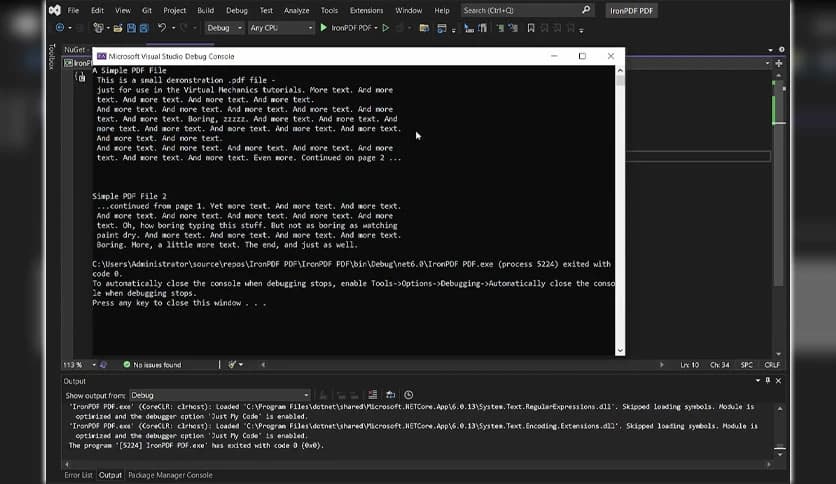Click the Save All icon
The width and height of the screenshot is (836, 484).
tap(144, 28)
